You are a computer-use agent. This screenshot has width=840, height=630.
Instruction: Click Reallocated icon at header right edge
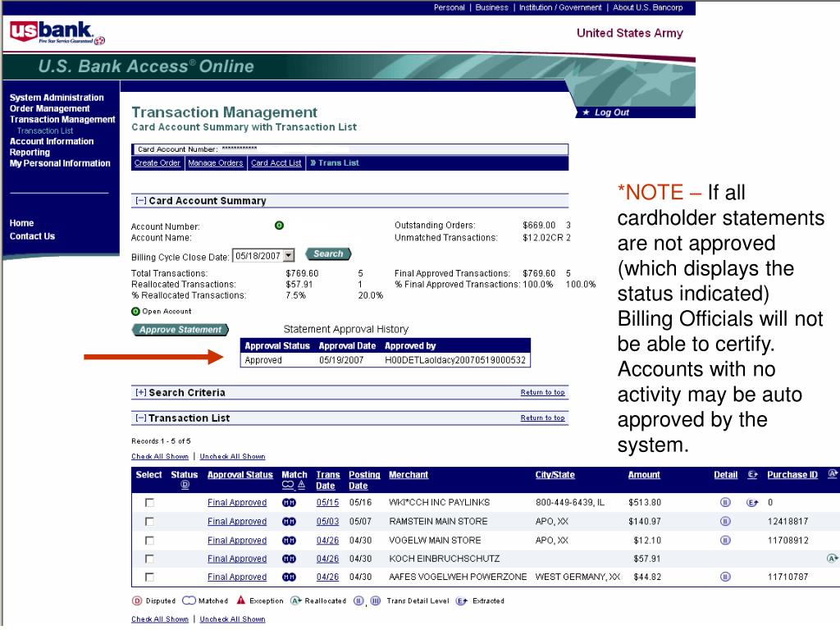pos(833,474)
